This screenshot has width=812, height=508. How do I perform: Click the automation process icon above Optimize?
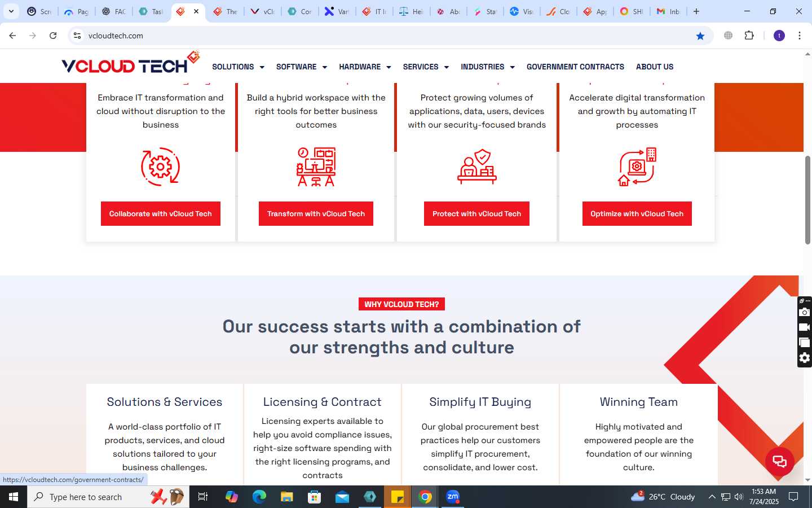point(637,167)
